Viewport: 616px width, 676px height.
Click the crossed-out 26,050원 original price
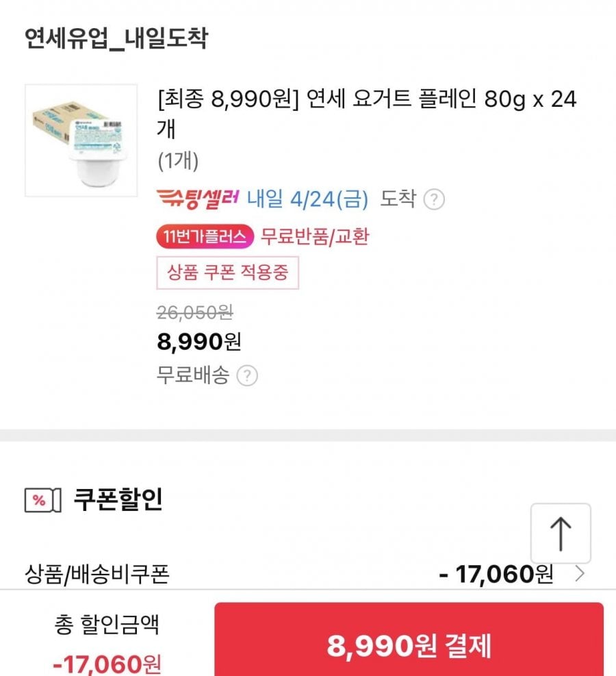[x=195, y=312]
